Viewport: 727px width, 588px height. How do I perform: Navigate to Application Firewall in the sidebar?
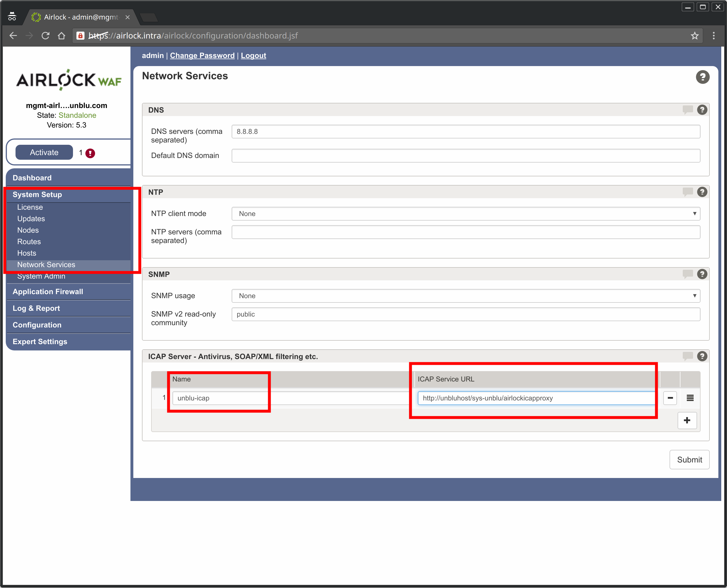point(48,291)
